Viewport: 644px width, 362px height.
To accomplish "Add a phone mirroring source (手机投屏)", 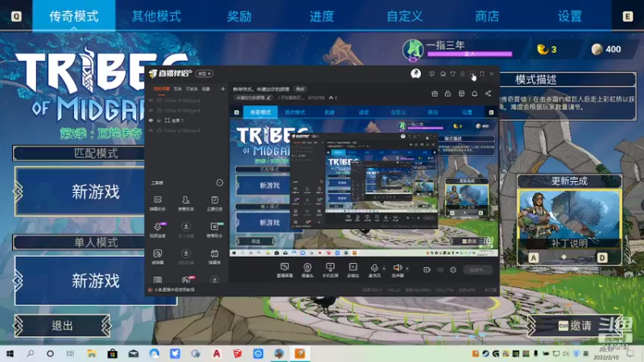I will tap(330, 270).
